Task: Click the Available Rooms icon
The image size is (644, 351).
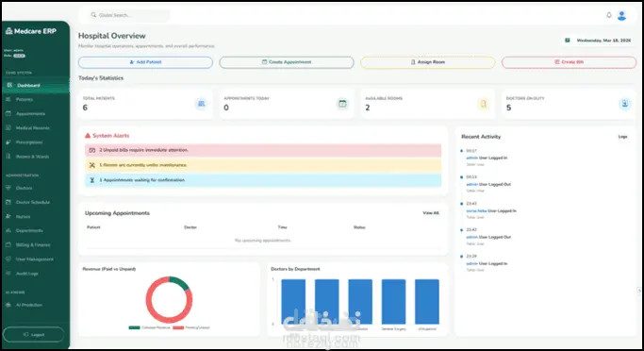Action: [x=484, y=104]
